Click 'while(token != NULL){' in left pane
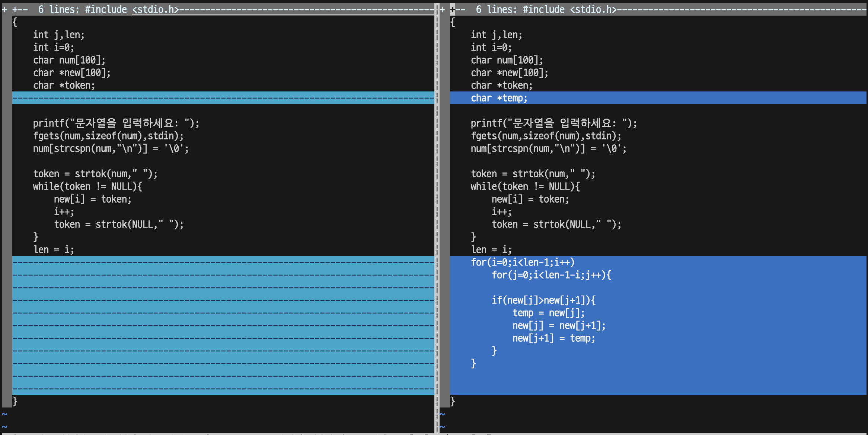The width and height of the screenshot is (868, 435). [87, 187]
